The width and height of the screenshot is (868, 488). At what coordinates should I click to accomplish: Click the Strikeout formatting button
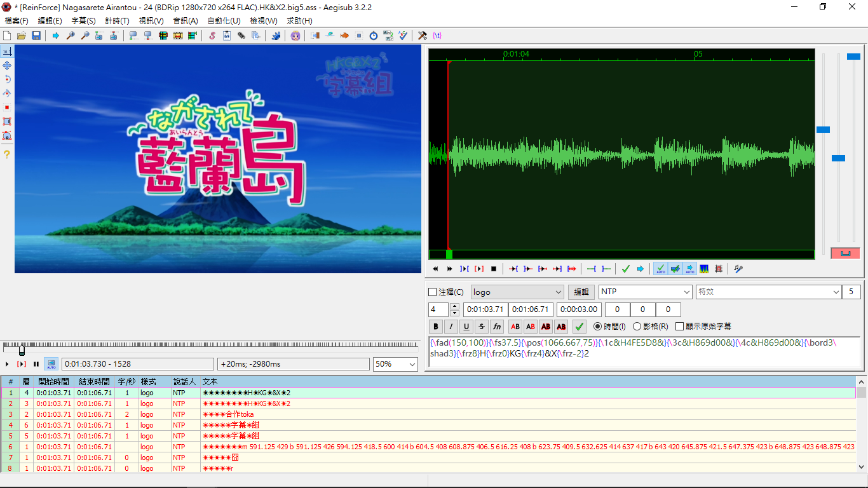point(482,327)
